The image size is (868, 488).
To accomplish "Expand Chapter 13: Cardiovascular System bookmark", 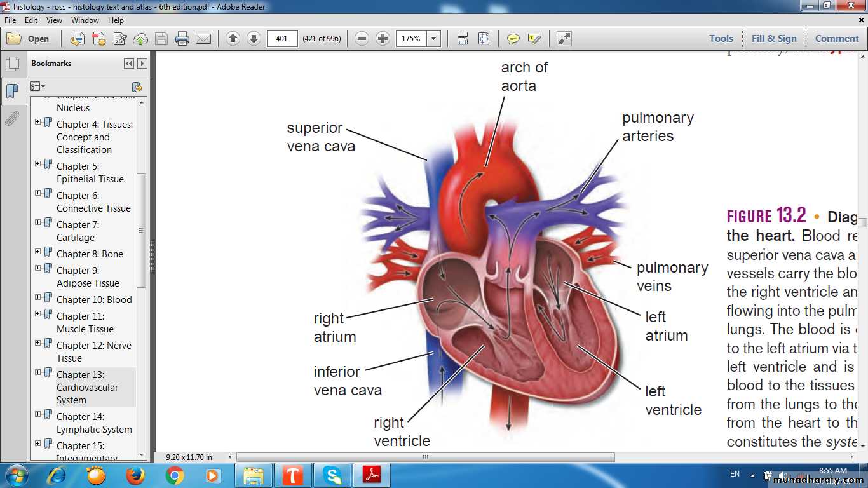I will (38, 372).
